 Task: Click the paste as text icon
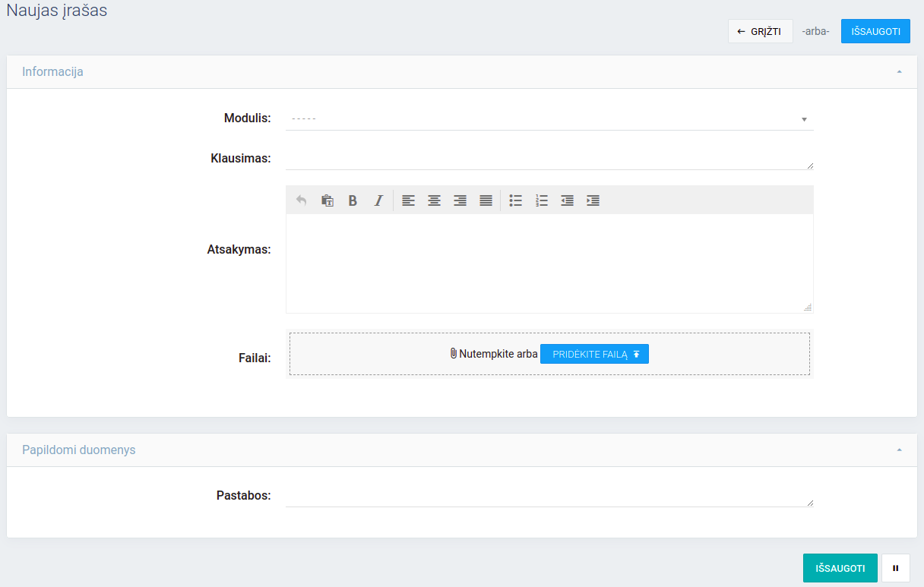(328, 200)
